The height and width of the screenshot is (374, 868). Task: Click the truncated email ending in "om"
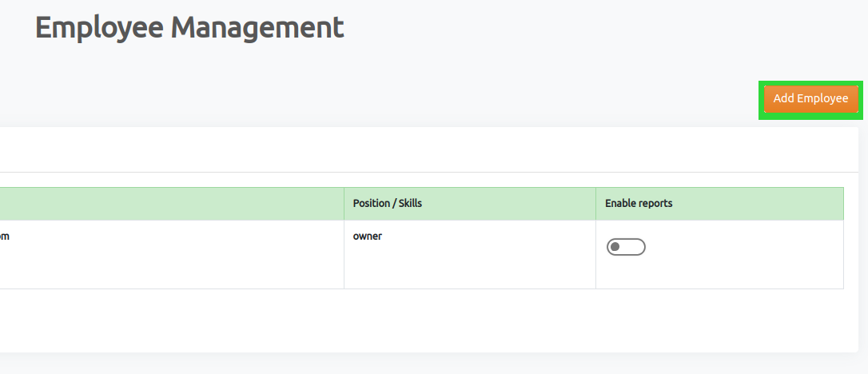click(x=4, y=236)
